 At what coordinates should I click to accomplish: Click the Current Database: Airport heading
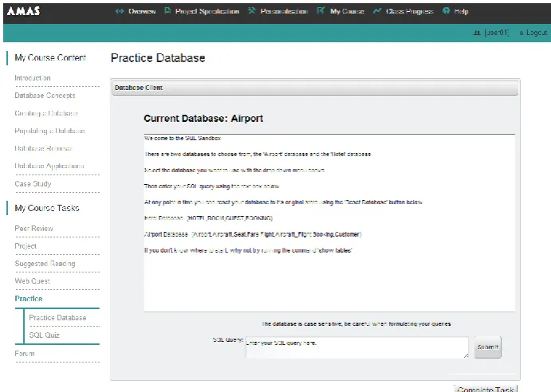pos(203,119)
